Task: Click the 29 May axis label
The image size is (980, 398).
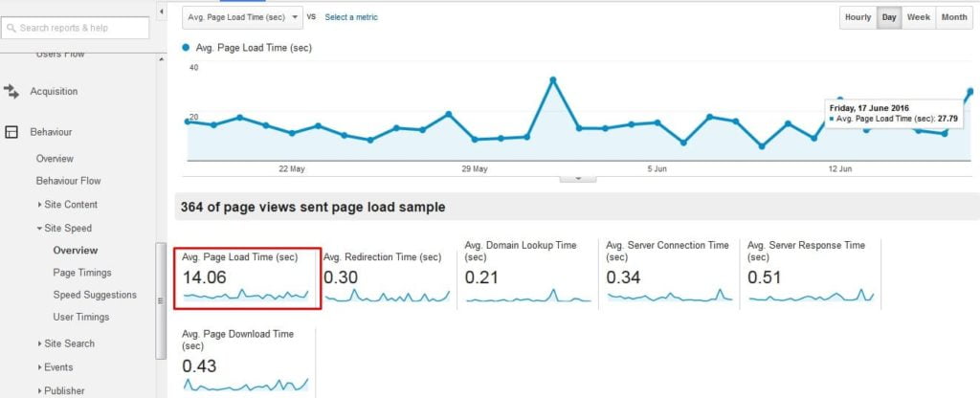Action: coord(475,168)
